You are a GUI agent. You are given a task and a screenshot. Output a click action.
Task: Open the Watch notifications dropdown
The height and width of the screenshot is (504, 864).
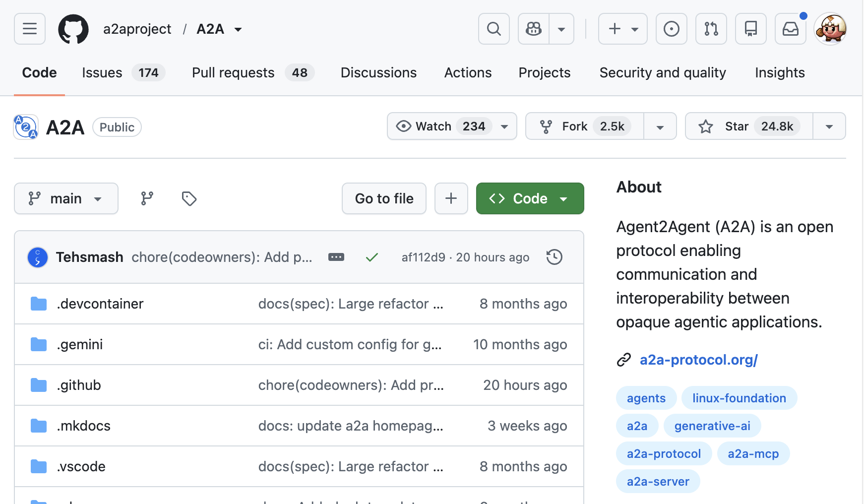click(x=452, y=126)
